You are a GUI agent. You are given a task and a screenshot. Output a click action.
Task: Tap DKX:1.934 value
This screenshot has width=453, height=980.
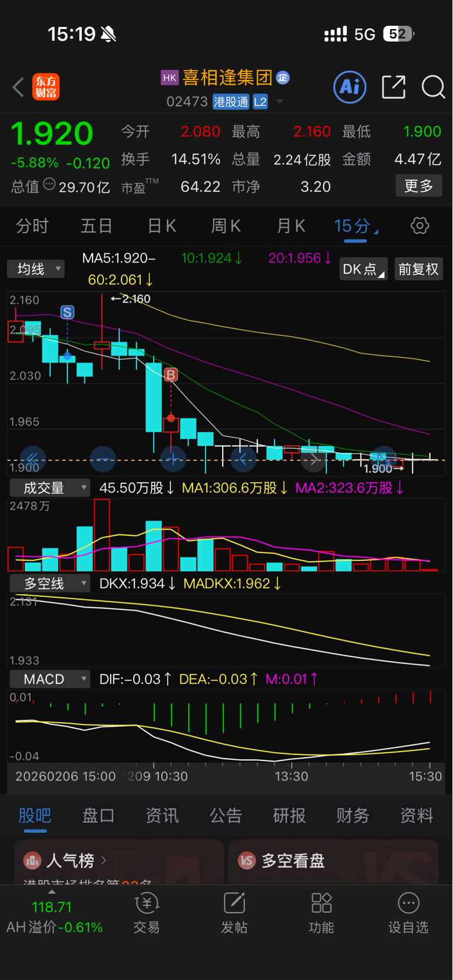pos(138,583)
